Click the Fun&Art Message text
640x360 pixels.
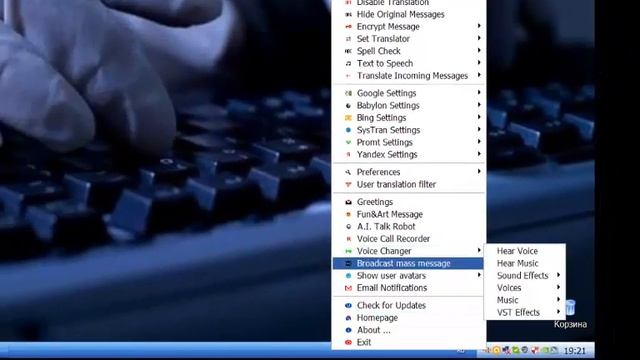[389, 214]
